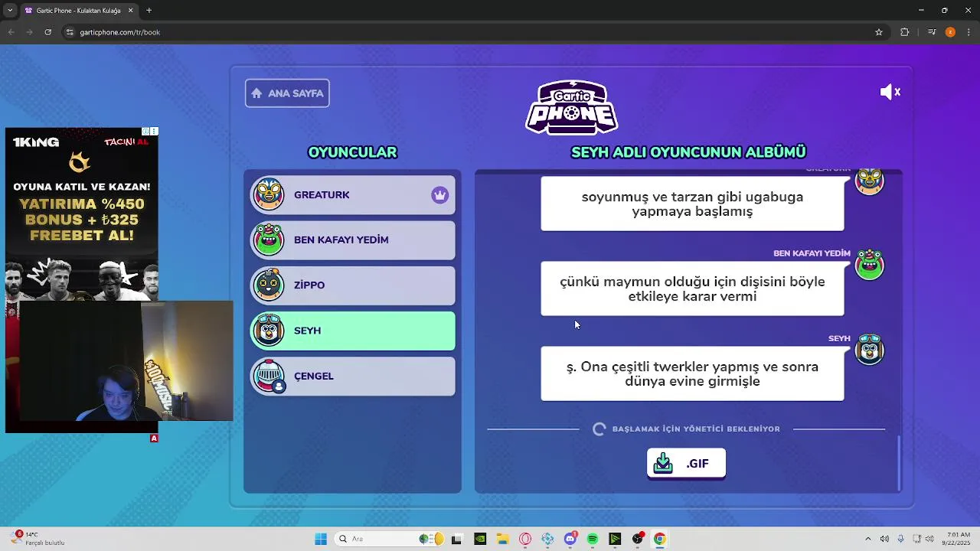Open the weather widget showing 14°C
Image resolution: width=980 pixels, height=551 pixels.
(38, 539)
